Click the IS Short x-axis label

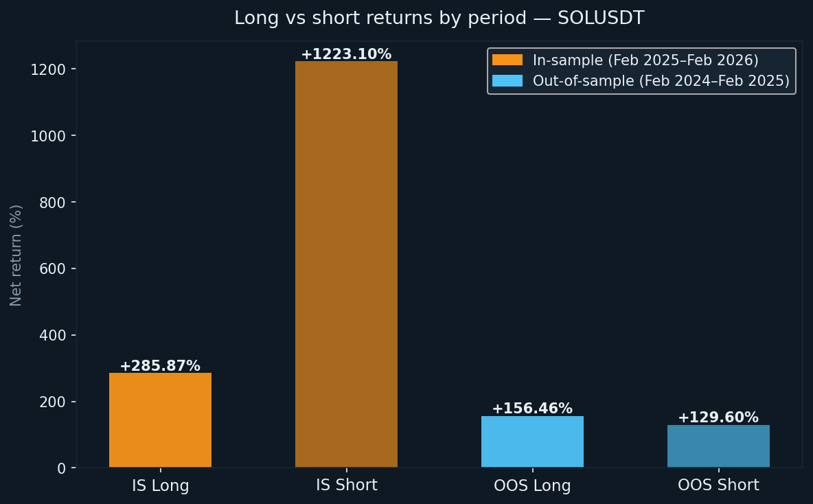[x=347, y=485]
